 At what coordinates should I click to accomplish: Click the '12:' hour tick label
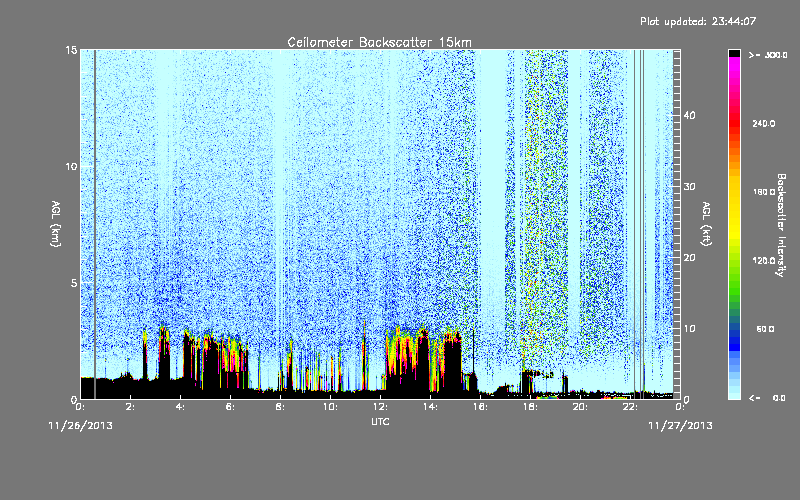(380, 407)
